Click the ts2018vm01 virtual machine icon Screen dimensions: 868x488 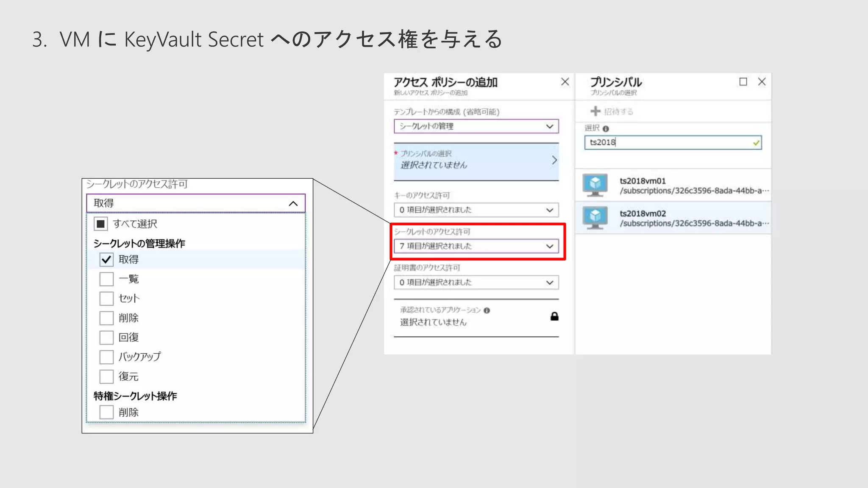(x=595, y=185)
